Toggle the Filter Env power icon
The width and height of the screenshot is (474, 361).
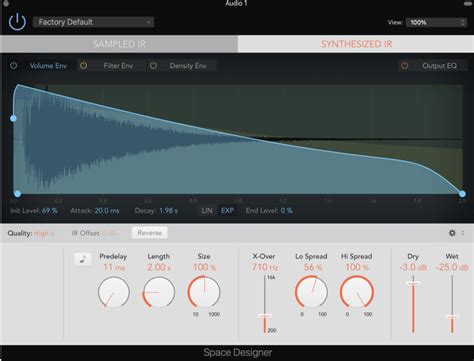[84, 66]
